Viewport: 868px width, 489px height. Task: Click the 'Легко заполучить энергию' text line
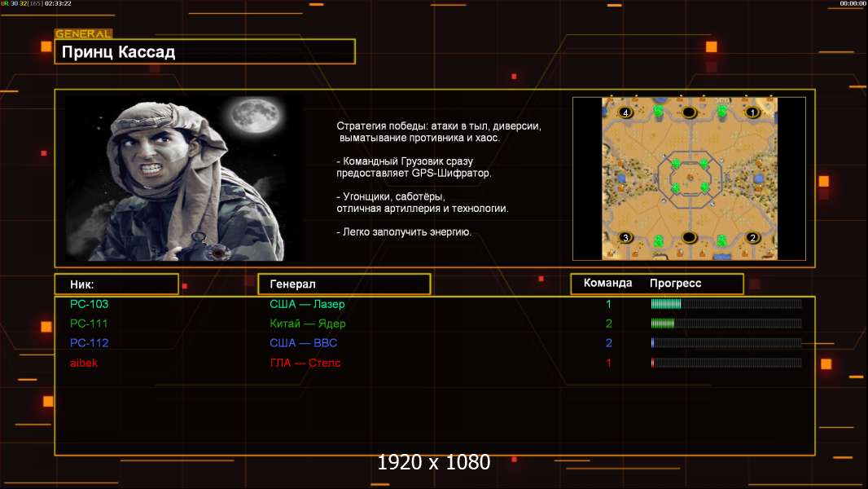404,232
